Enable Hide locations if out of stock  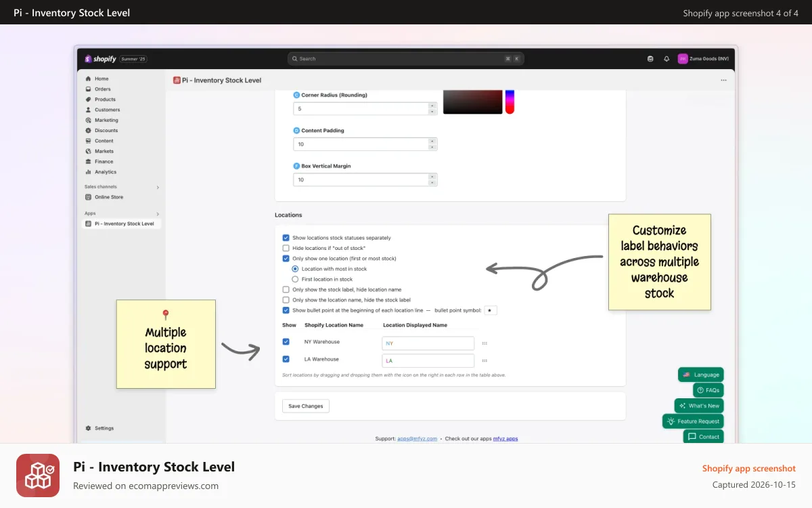pyautogui.click(x=286, y=248)
